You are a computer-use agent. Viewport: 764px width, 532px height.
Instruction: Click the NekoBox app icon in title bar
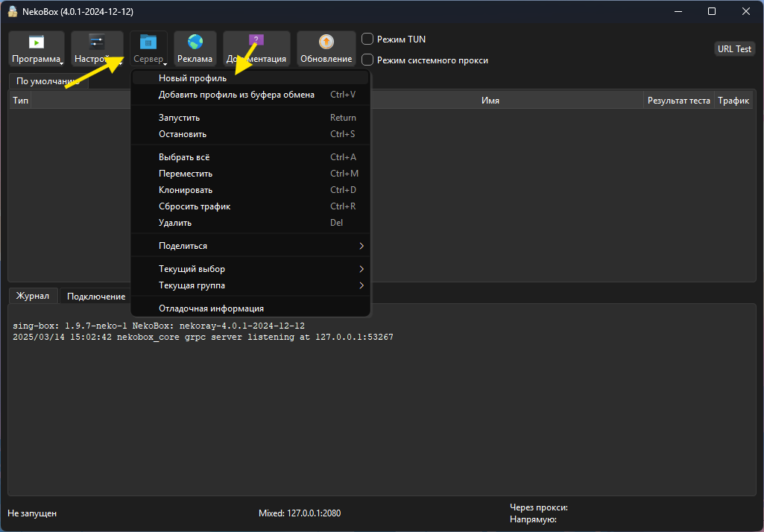(13, 11)
